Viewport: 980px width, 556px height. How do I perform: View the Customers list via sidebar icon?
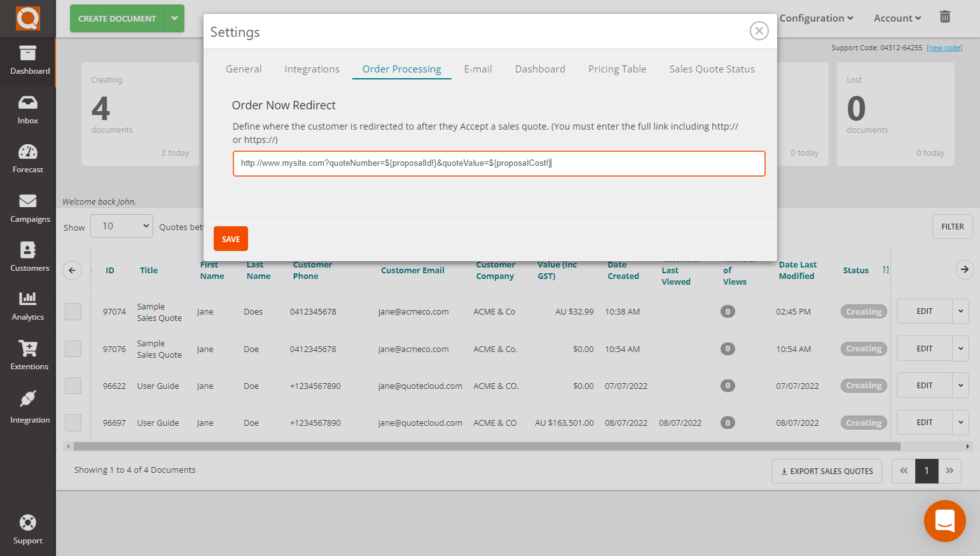[x=27, y=257]
